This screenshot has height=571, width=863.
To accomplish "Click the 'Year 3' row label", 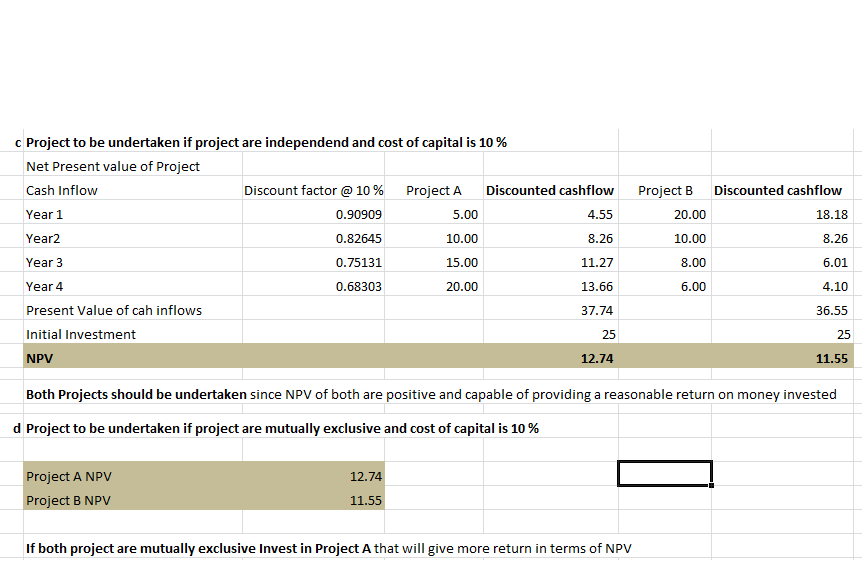I will [45, 262].
